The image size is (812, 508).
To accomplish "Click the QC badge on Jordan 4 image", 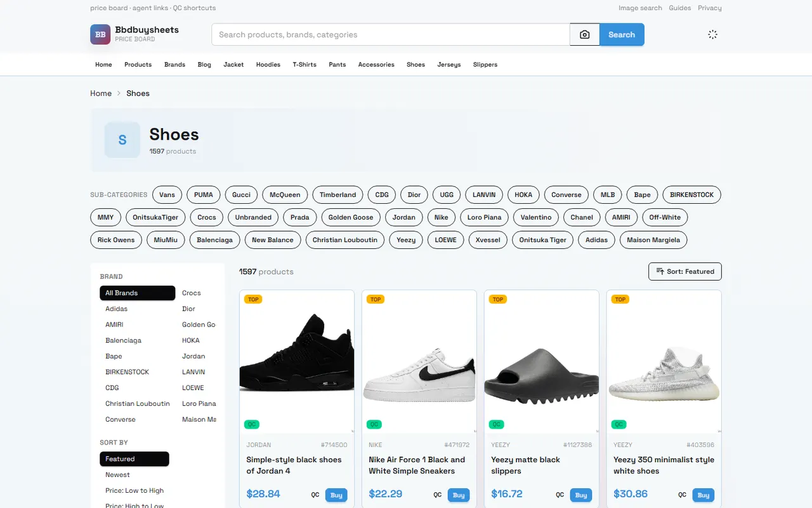I will coord(252,424).
